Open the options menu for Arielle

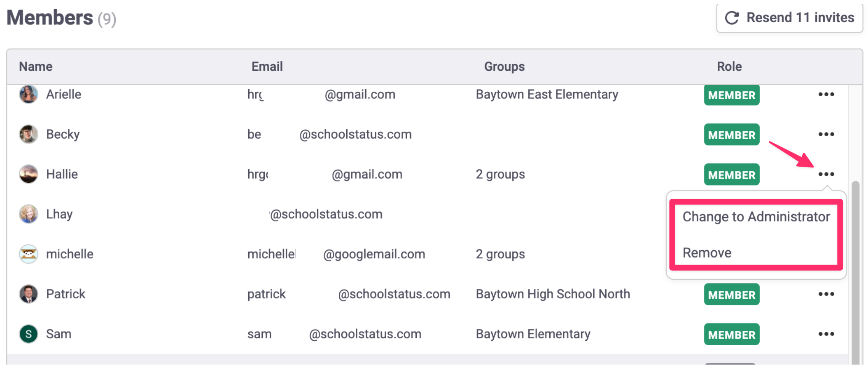826,94
